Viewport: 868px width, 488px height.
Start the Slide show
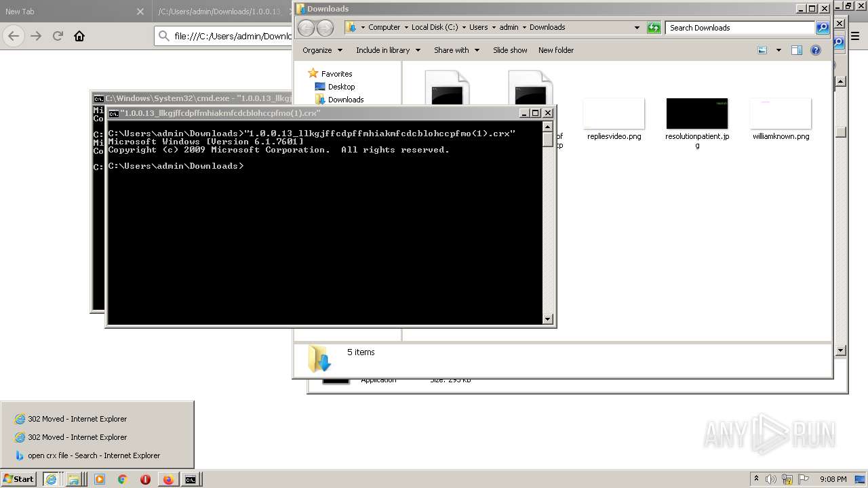click(510, 50)
